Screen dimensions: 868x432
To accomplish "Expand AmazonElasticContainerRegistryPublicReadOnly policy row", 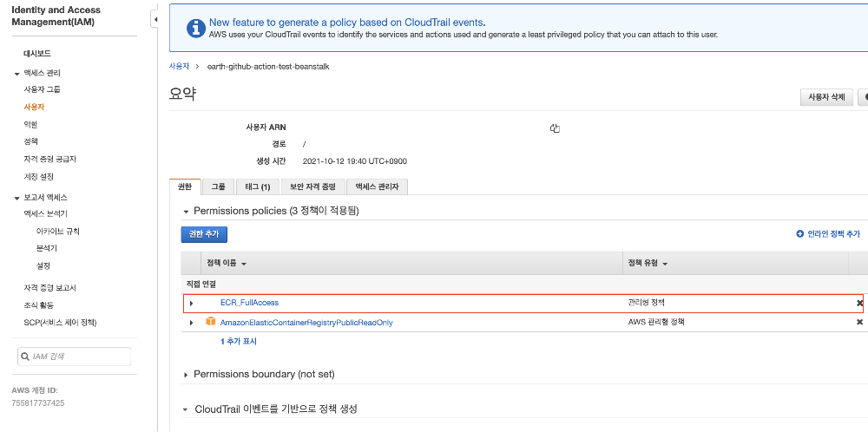I will tap(192, 323).
